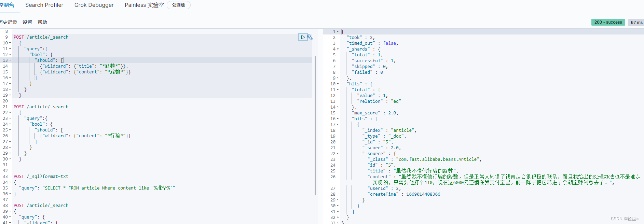Image resolution: width=644 pixels, height=224 pixels.
Task: Switch to Search Profiler tab
Action: pyautogui.click(x=44, y=5)
